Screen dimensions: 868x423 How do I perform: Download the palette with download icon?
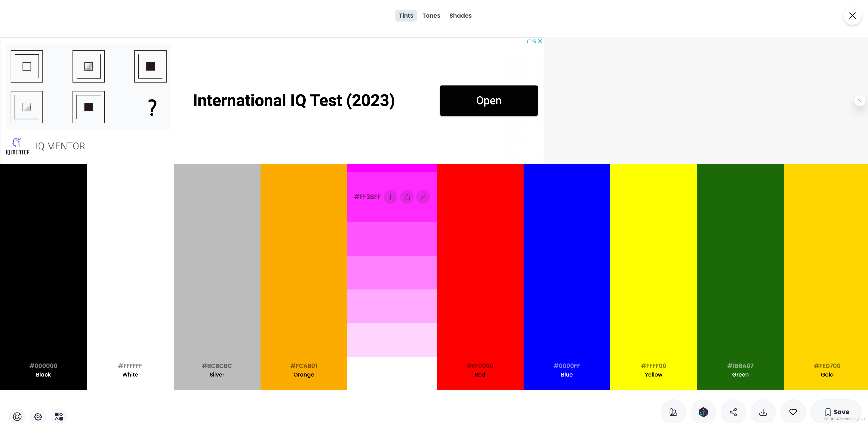pos(763,412)
